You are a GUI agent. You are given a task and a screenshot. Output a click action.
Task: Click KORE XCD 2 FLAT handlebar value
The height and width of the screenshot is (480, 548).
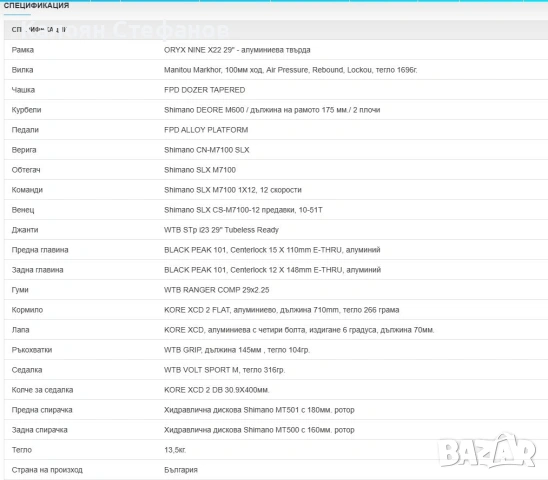282,310
